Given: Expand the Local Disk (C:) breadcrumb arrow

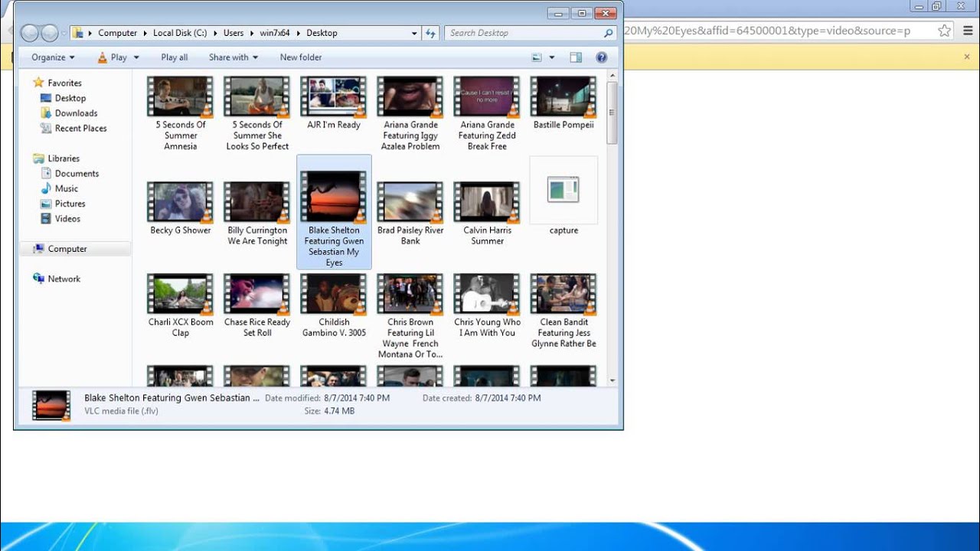Looking at the screenshot, I should point(215,33).
